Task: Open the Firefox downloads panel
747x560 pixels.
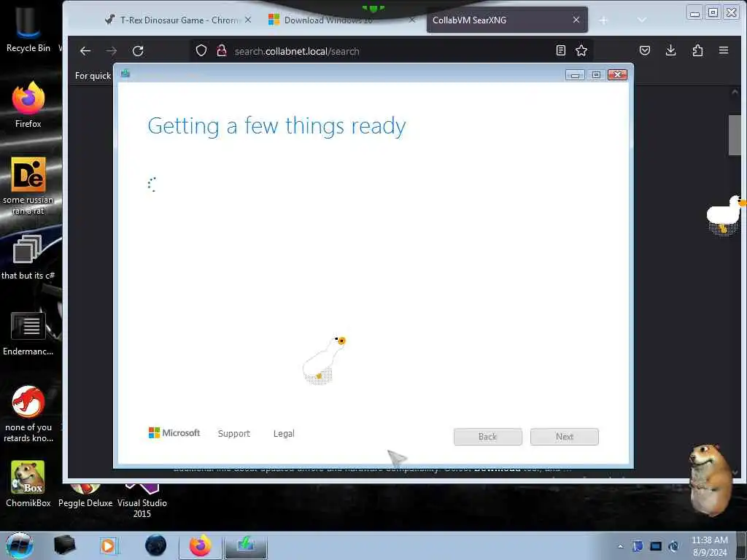Action: coord(671,50)
